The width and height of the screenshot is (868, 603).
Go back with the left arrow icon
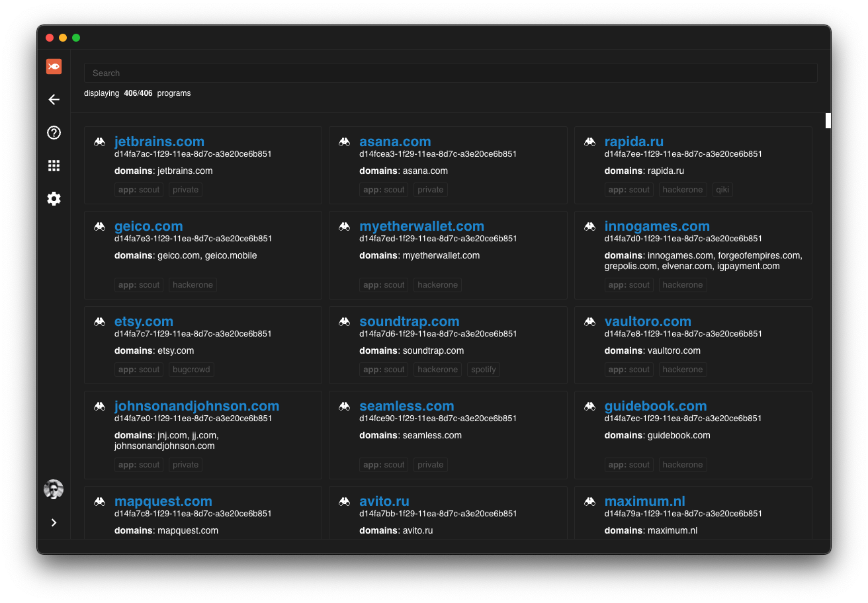pyautogui.click(x=54, y=99)
